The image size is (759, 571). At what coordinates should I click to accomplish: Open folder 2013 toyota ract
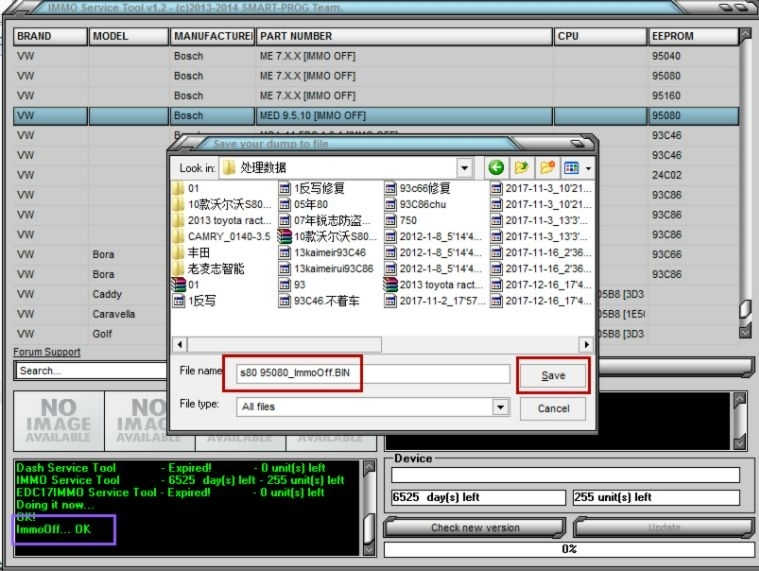[222, 220]
